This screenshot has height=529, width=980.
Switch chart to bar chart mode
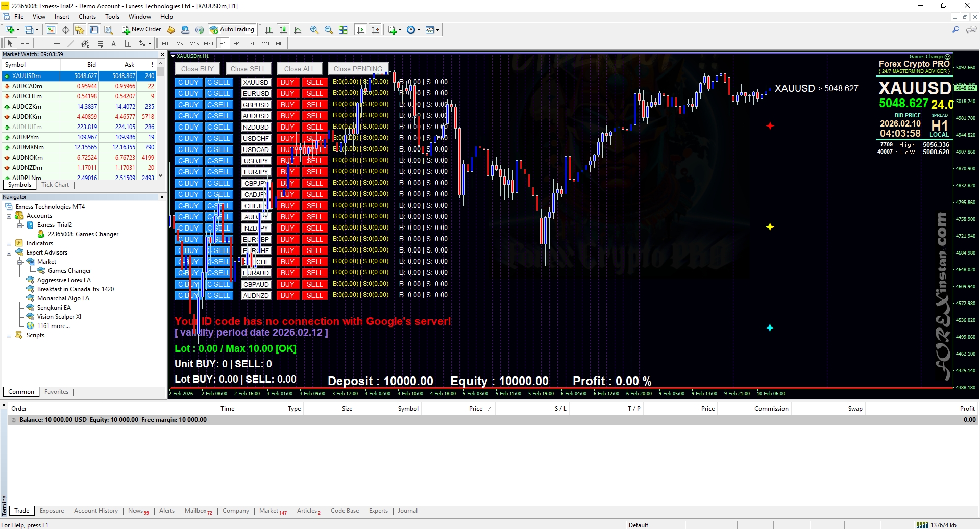tap(269, 30)
